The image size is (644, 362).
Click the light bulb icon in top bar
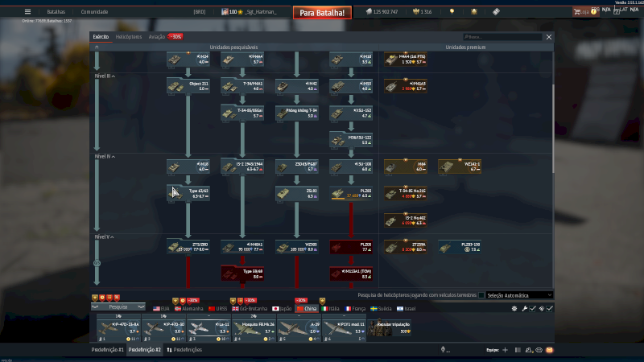(x=452, y=11)
